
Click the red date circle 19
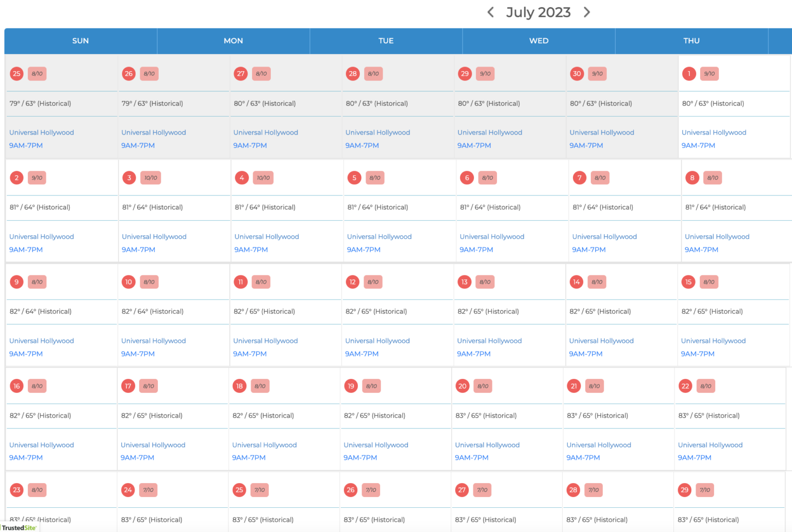pos(351,386)
